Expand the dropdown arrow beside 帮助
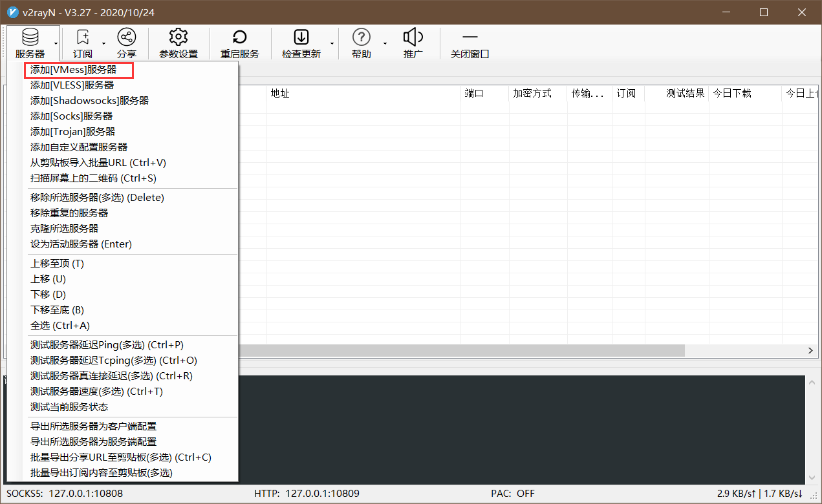 point(384,44)
